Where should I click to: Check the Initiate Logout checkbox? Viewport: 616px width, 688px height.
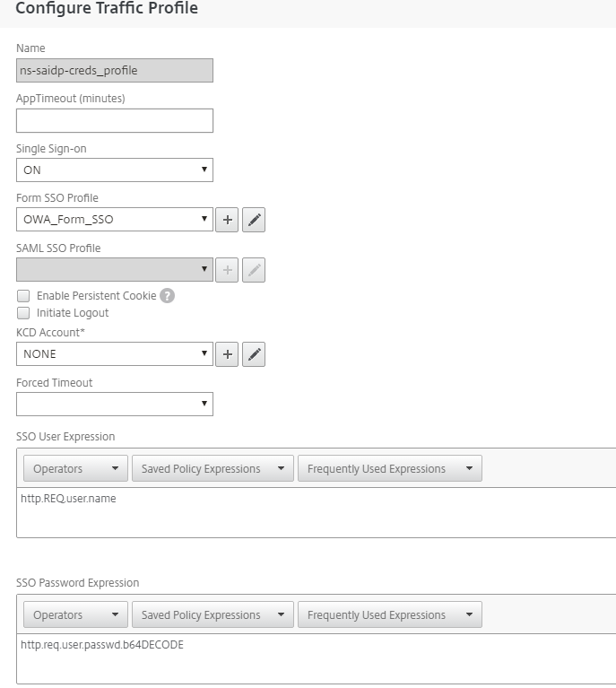click(23, 313)
